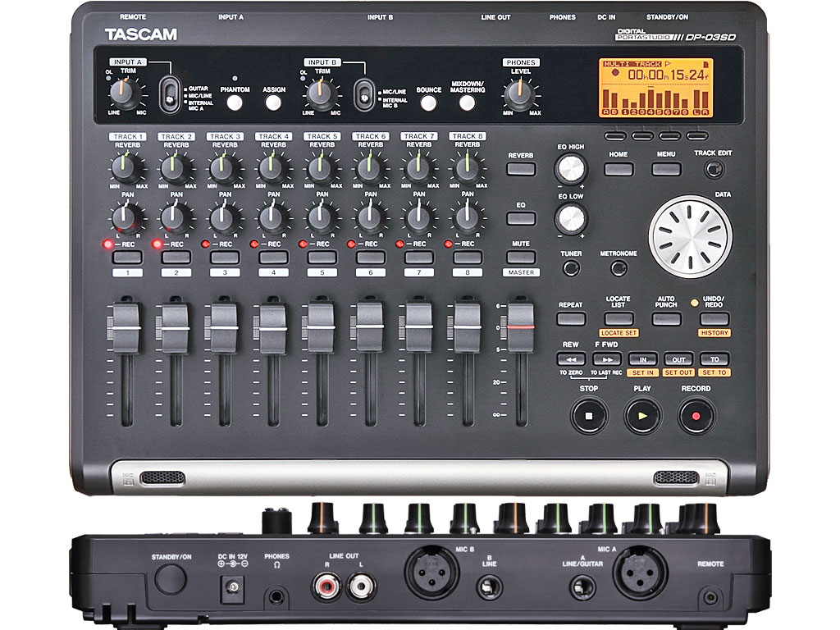Click the TO button

point(714,359)
